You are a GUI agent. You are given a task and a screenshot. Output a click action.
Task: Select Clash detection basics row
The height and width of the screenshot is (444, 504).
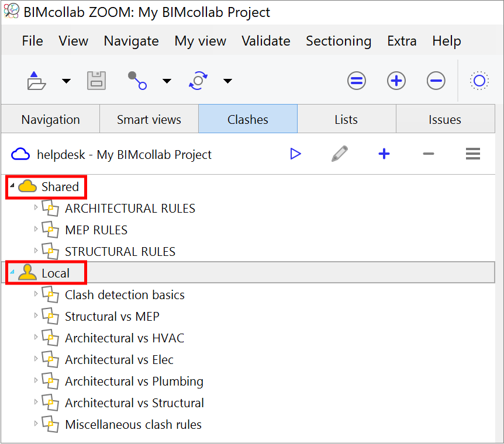point(125,295)
